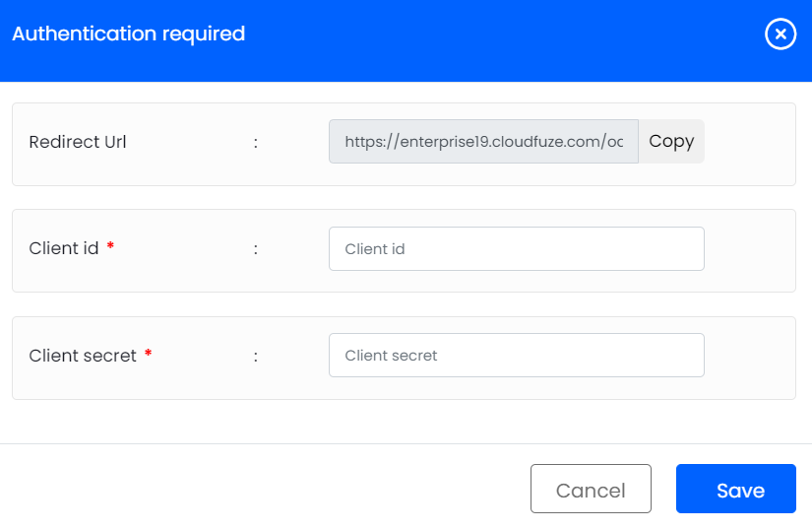The height and width of the screenshot is (530, 812).
Task: Click the colon in the Client id row
Action: [256, 250]
